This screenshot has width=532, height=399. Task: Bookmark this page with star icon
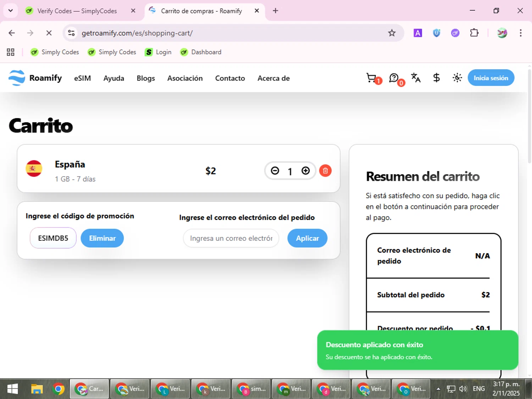click(392, 33)
